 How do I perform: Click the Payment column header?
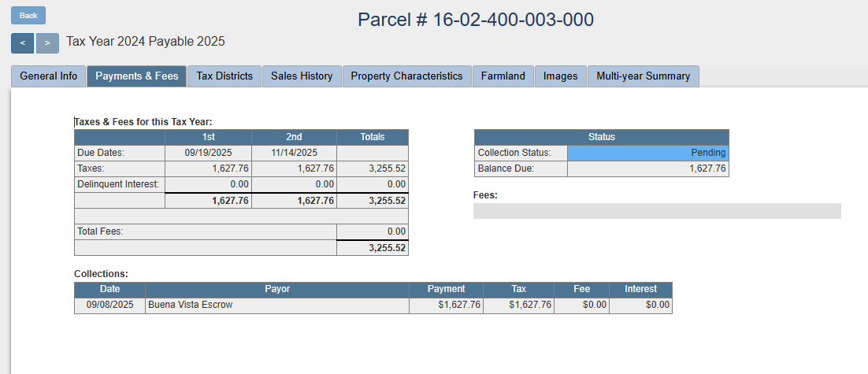click(x=446, y=289)
